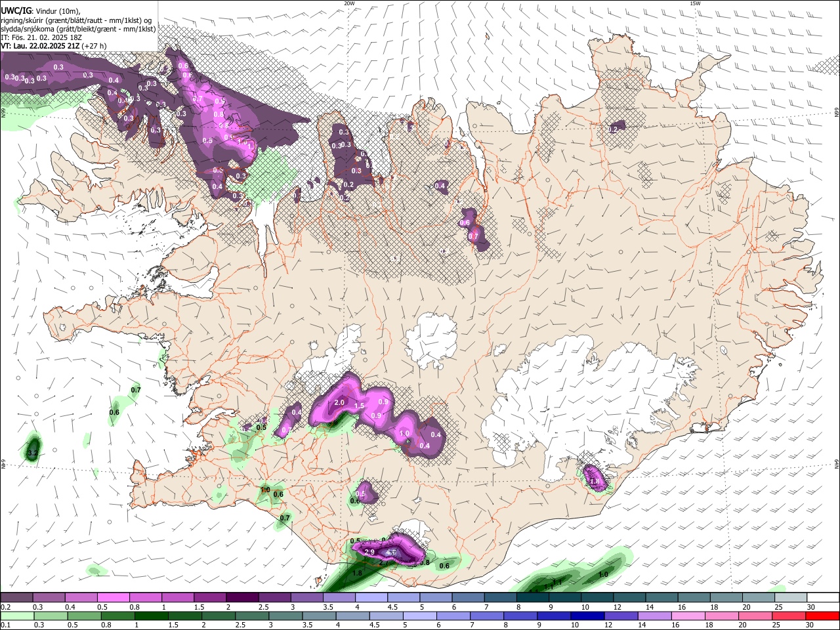This screenshot has height=630, width=840.
Task: Click the UWC/IG title in the header
Action: pos(16,11)
